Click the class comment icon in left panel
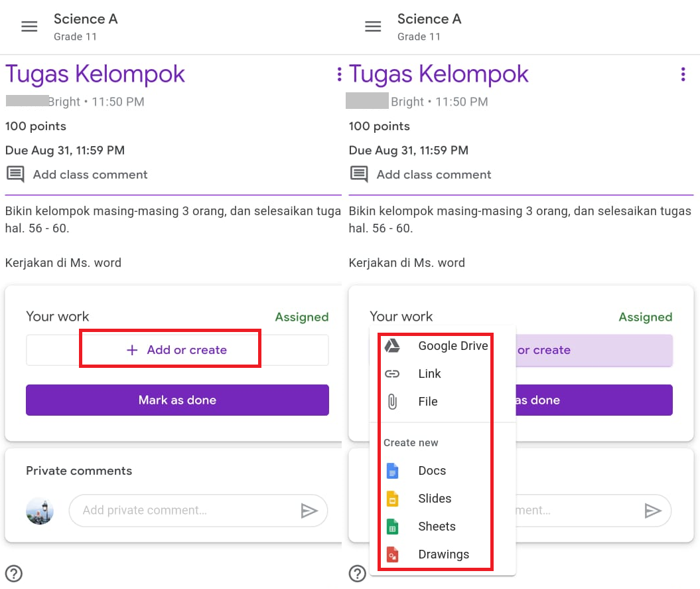This screenshot has height=589, width=700. [15, 175]
